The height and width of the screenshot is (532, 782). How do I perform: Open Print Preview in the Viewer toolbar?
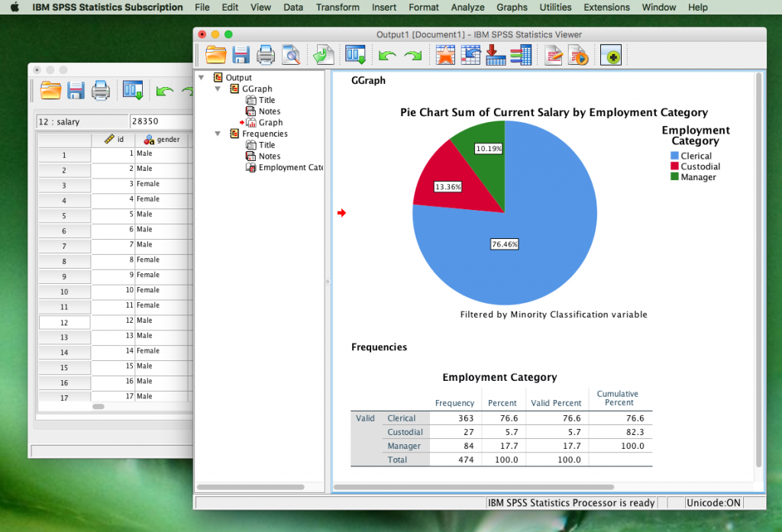(x=290, y=54)
